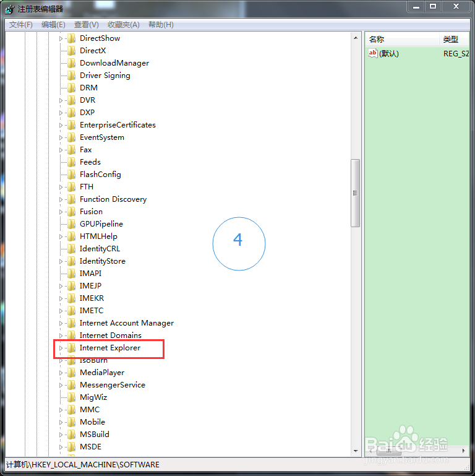Click the Feeds folder icon
This screenshot has height=476, width=475.
[71, 162]
